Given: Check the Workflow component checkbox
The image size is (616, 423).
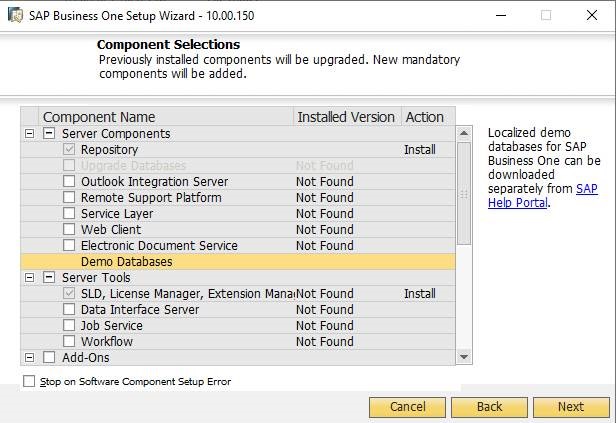Looking at the screenshot, I should pyautogui.click(x=69, y=341).
